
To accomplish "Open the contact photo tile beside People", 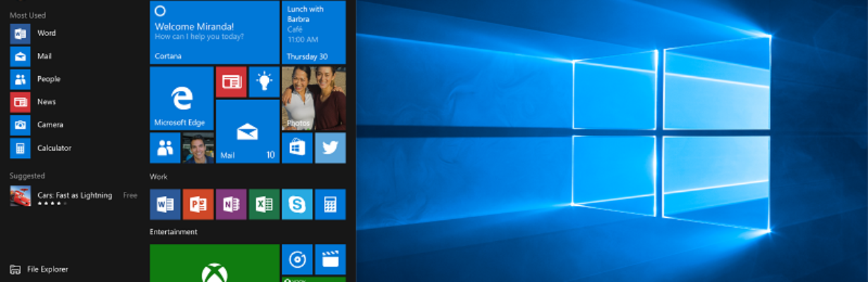I will coord(198,148).
